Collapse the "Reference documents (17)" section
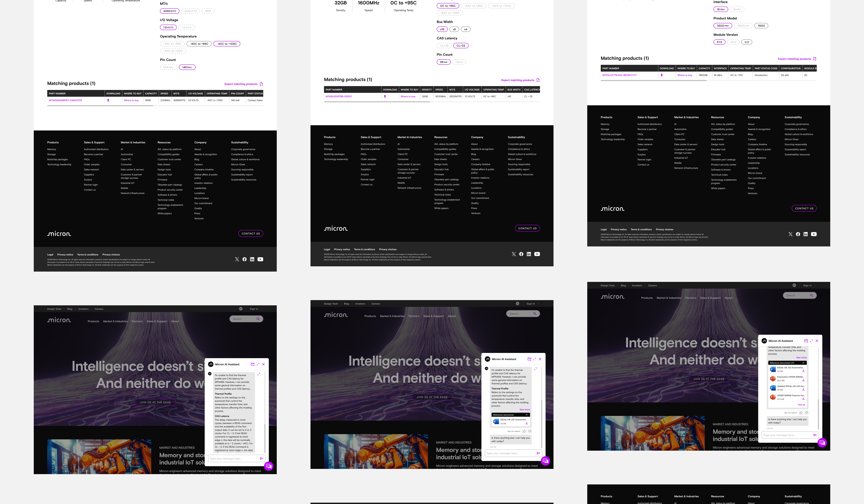864x504 pixels. (x=803, y=363)
